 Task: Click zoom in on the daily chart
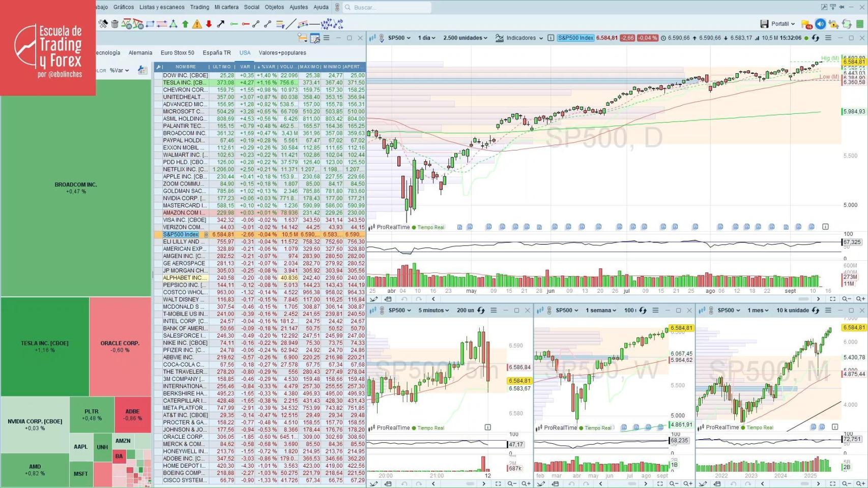(860, 299)
